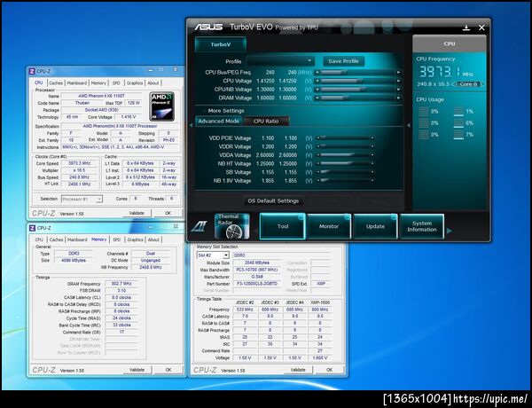Click Validate in the CPU-Z SPD window
Viewport: 532px width, 408px height.
298,370
